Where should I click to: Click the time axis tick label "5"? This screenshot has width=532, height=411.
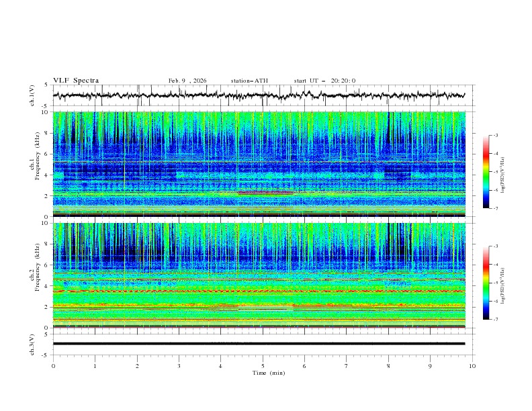point(263,366)
